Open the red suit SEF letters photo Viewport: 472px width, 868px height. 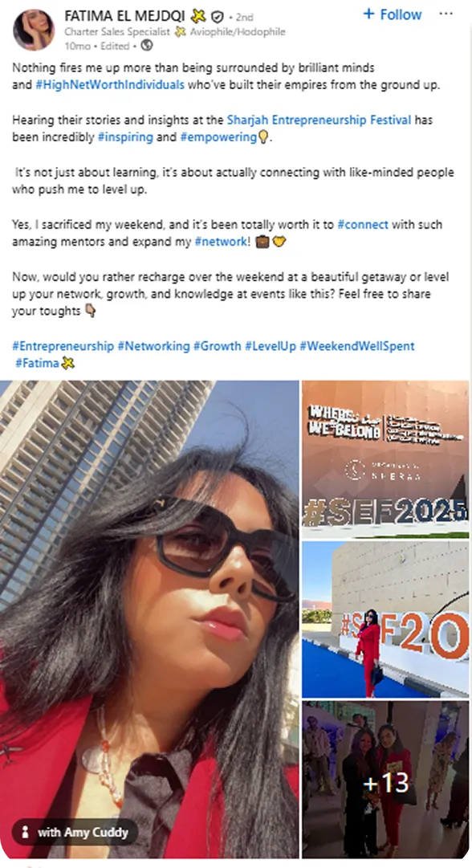point(385,619)
